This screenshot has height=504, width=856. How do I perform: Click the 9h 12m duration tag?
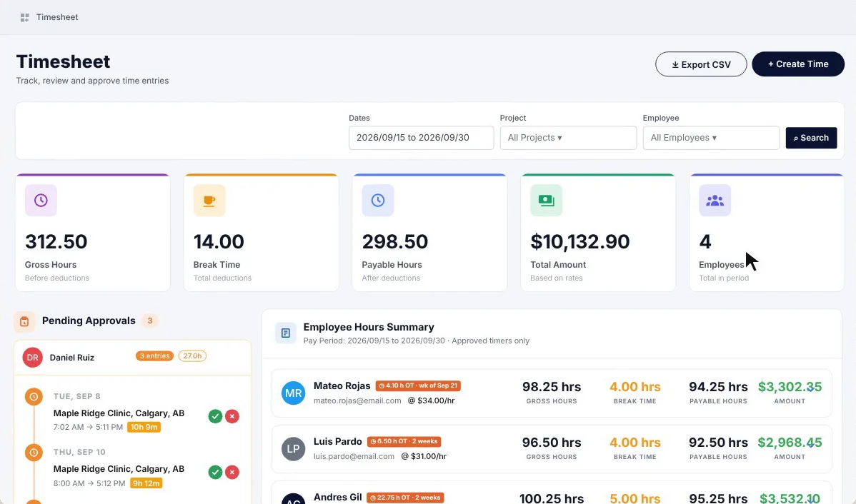pyautogui.click(x=146, y=483)
